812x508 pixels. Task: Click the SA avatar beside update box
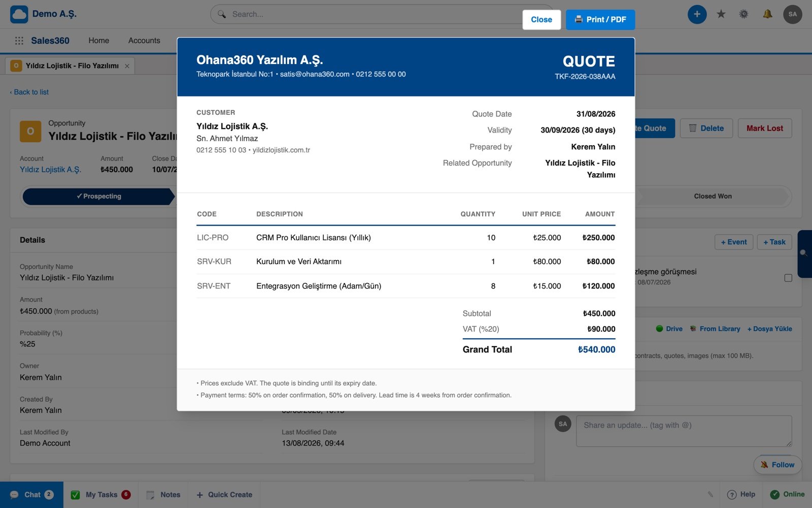point(563,424)
